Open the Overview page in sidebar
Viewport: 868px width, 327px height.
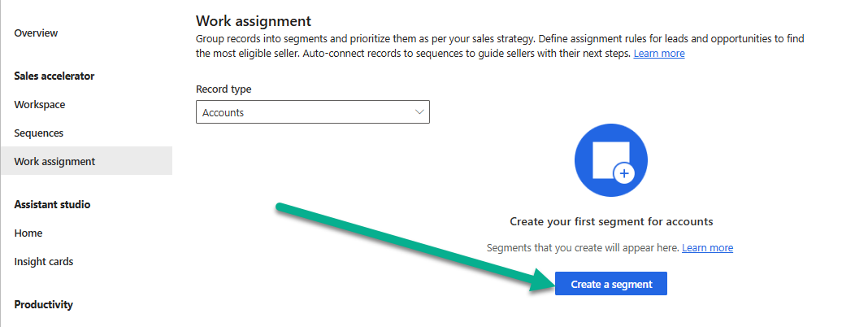(x=36, y=33)
